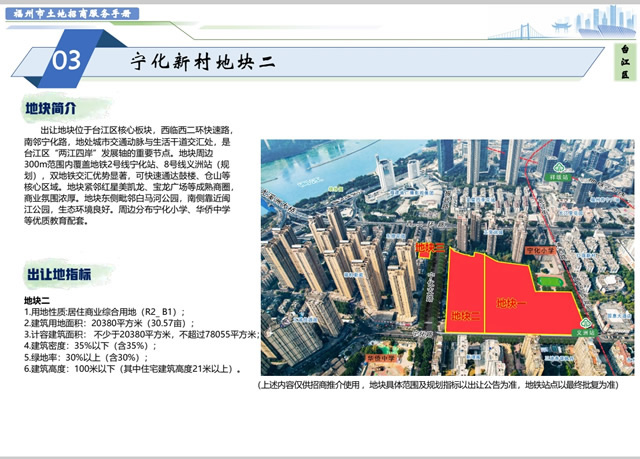Click the 宁化新村地块二 slide title
Screen dimensions: 640x459
pos(203,60)
